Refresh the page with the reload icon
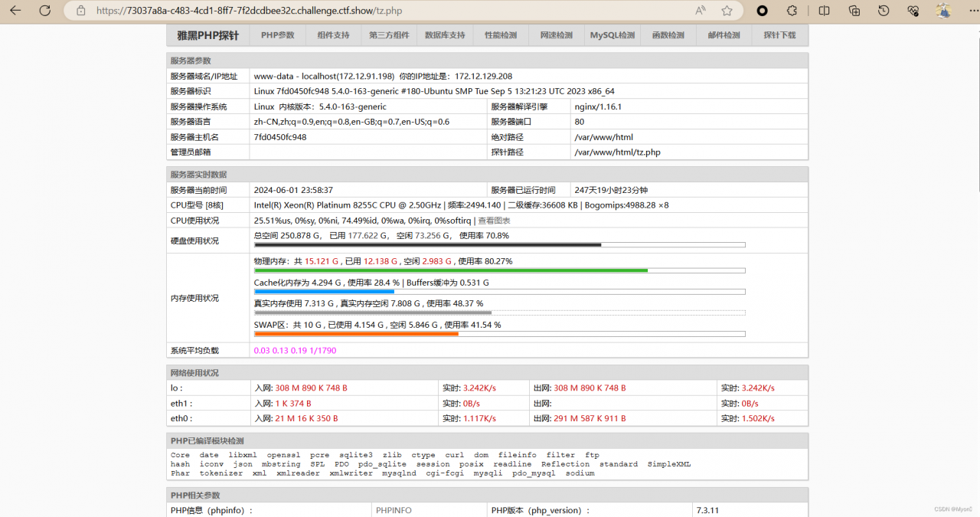This screenshot has width=980, height=517. pyautogui.click(x=45, y=11)
